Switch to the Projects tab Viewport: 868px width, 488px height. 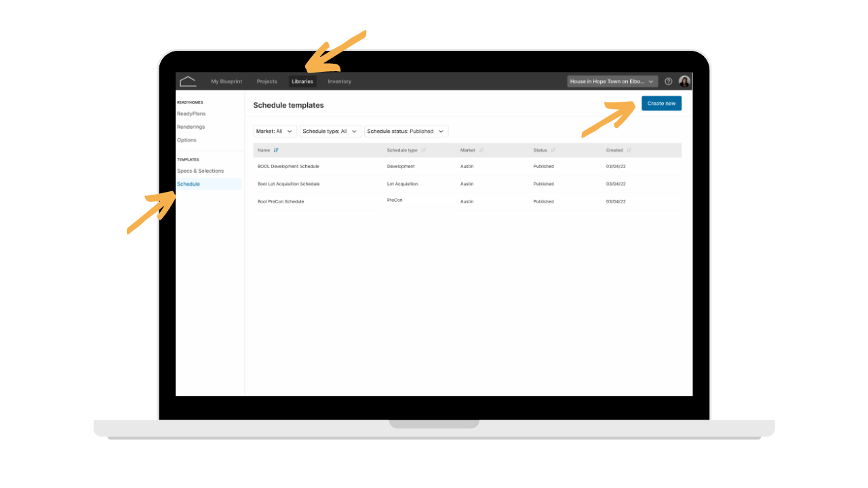pos(267,81)
